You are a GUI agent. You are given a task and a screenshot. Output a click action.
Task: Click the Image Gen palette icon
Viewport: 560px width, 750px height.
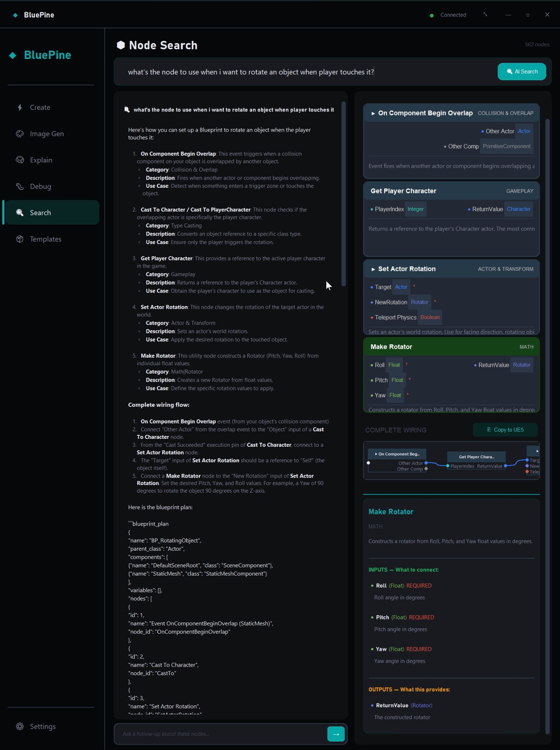point(20,134)
